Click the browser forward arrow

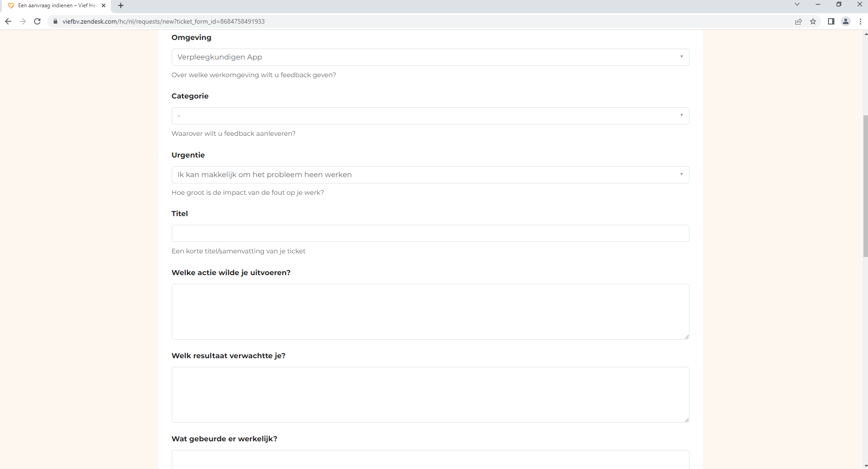pyautogui.click(x=23, y=21)
